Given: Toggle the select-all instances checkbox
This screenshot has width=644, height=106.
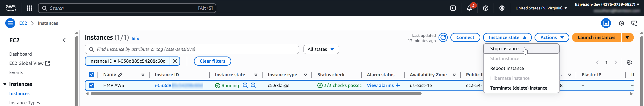Looking at the screenshot, I should pos(92,75).
